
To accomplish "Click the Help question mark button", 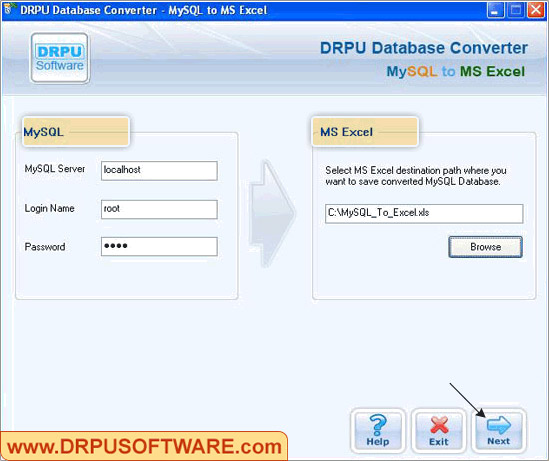I will coord(378,431).
